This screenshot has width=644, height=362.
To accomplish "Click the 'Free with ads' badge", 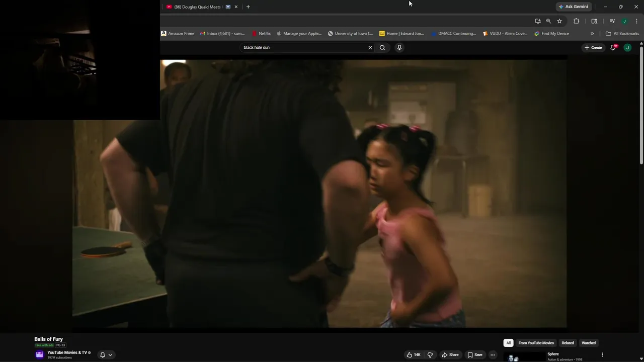I will pos(44,345).
